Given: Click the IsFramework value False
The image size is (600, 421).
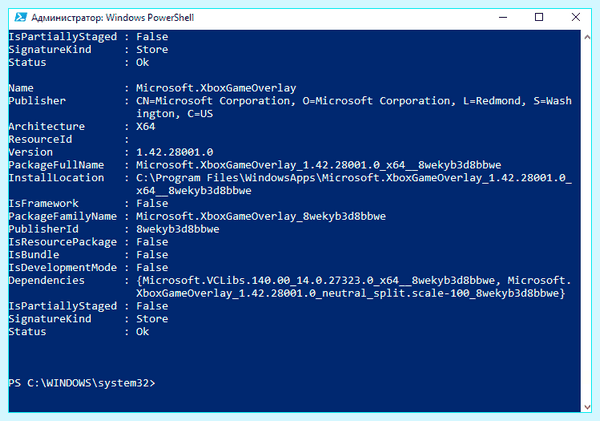Looking at the screenshot, I should (x=152, y=203).
